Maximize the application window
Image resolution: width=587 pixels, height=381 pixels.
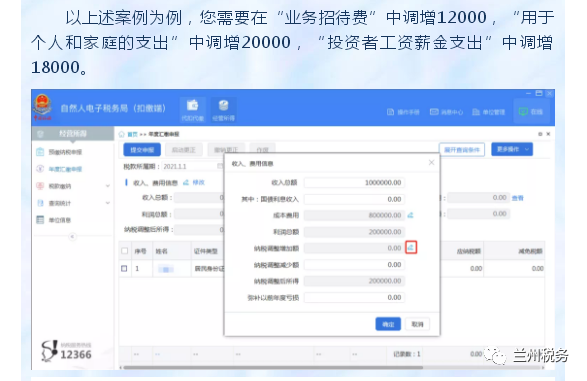(539, 93)
